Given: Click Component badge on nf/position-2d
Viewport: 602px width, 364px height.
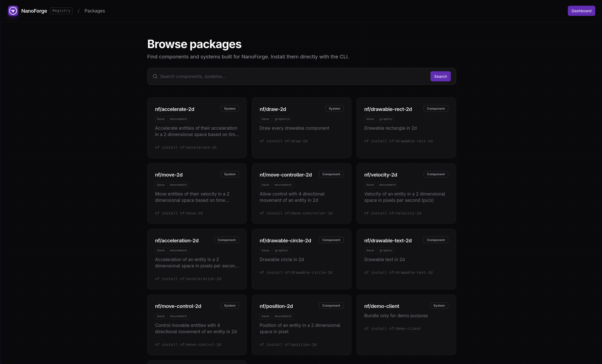Looking at the screenshot, I should tap(331, 306).
